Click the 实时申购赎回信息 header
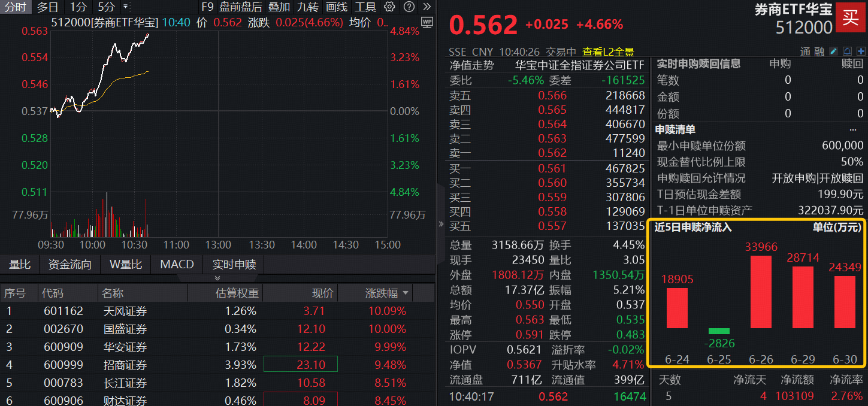This screenshot has width=868, height=406. click(x=698, y=63)
